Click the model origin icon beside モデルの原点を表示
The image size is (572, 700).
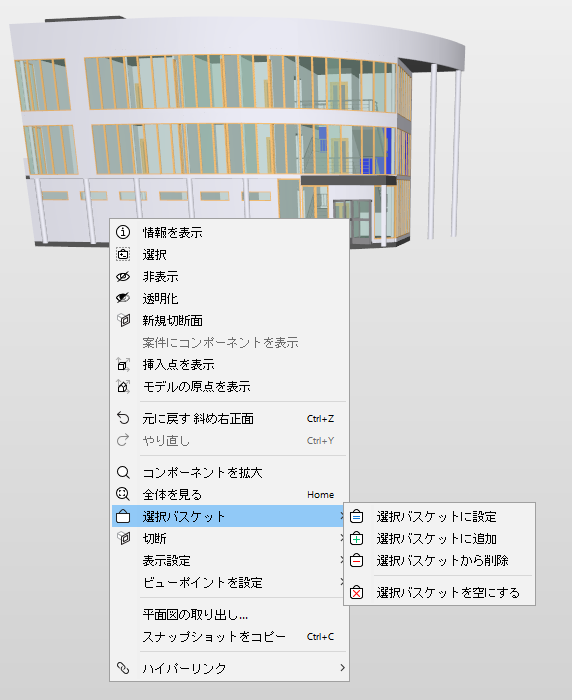pyautogui.click(x=123, y=386)
